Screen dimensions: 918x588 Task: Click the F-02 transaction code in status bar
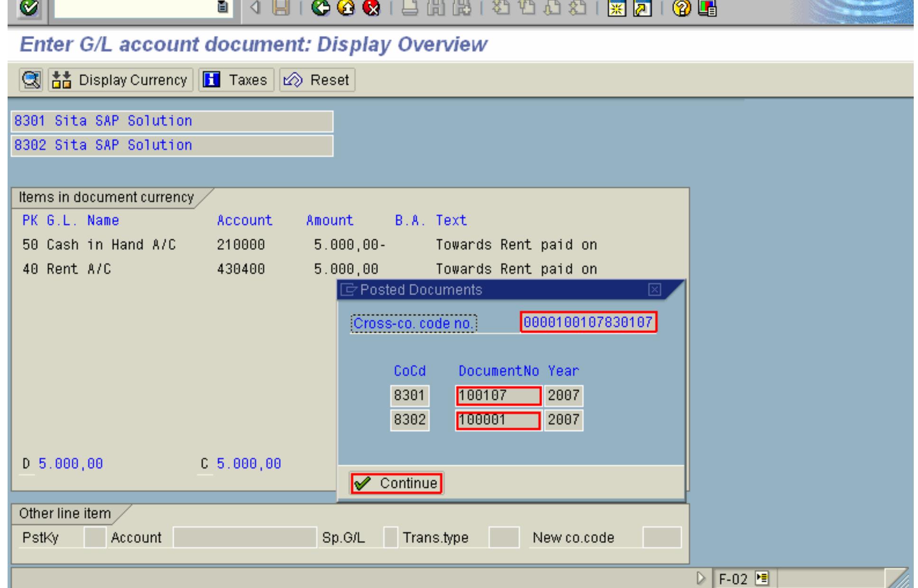pos(733,579)
